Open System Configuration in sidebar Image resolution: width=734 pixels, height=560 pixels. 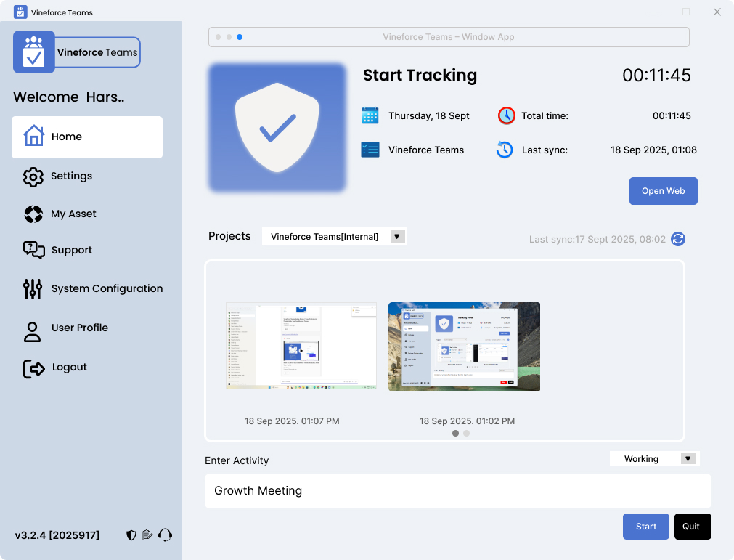[x=93, y=288]
